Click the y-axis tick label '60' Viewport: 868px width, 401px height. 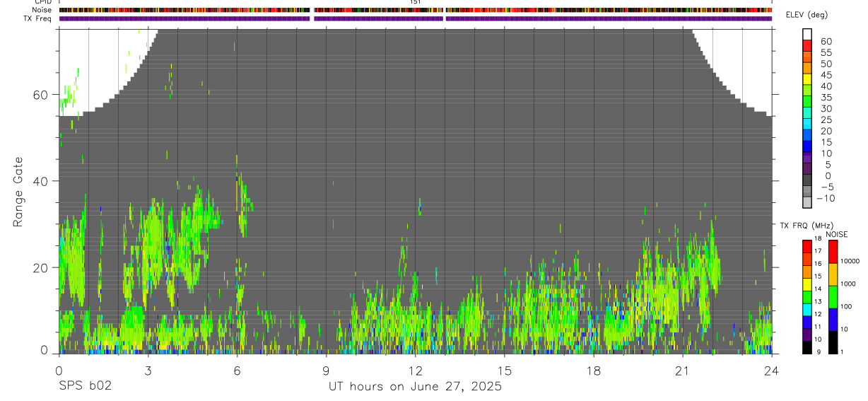click(x=40, y=95)
